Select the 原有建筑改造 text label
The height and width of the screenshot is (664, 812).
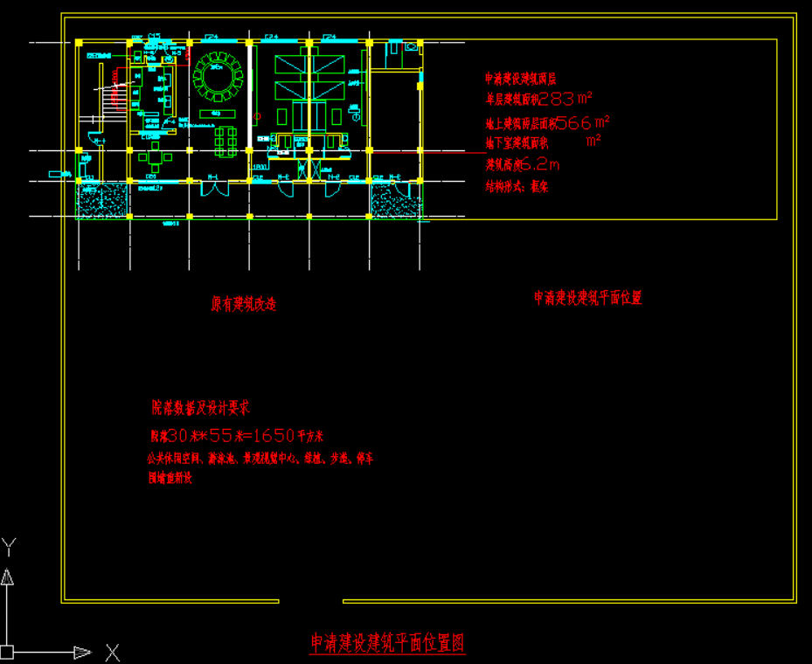(x=244, y=304)
